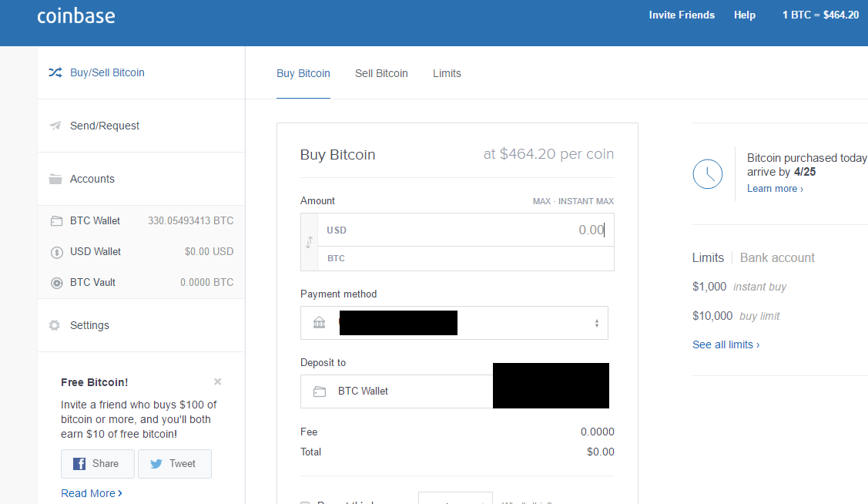This screenshot has height=504, width=868.
Task: Click the INSTANT MAX amount link
Action: coord(585,201)
